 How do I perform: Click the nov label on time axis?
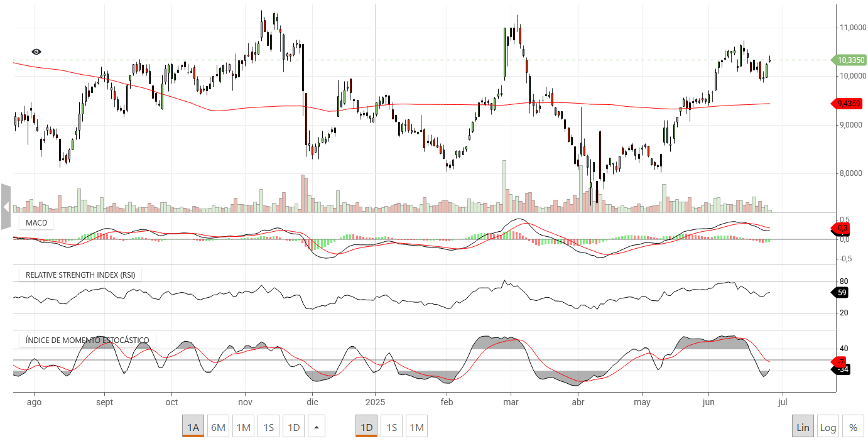tap(245, 402)
